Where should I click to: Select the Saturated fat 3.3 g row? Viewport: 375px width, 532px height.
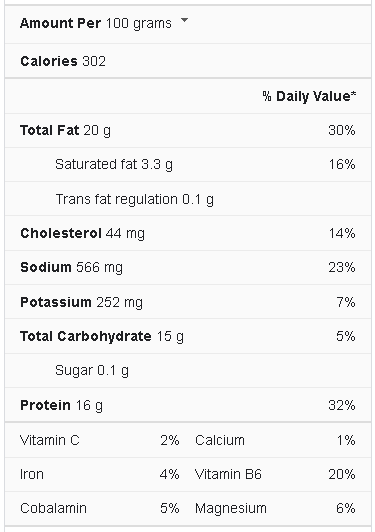coord(188,165)
